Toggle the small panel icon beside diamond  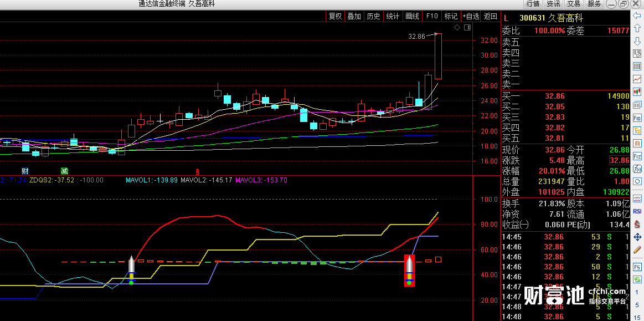(x=467, y=28)
